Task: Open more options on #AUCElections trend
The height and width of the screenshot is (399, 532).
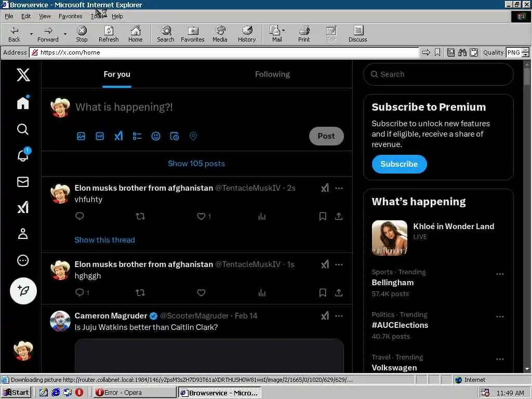Action: click(500, 316)
